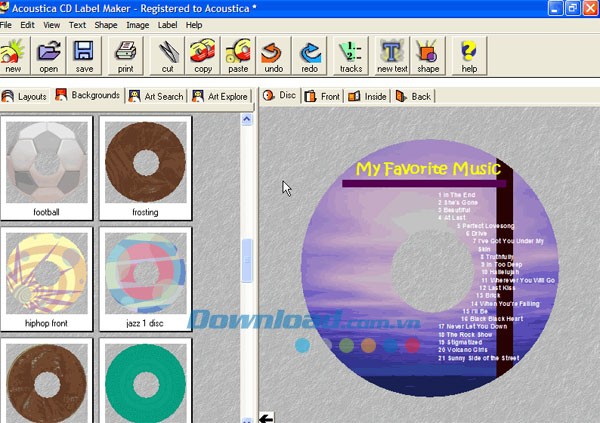Click the app icon in the title bar
The height and width of the screenshot is (423, 600).
[4, 7]
